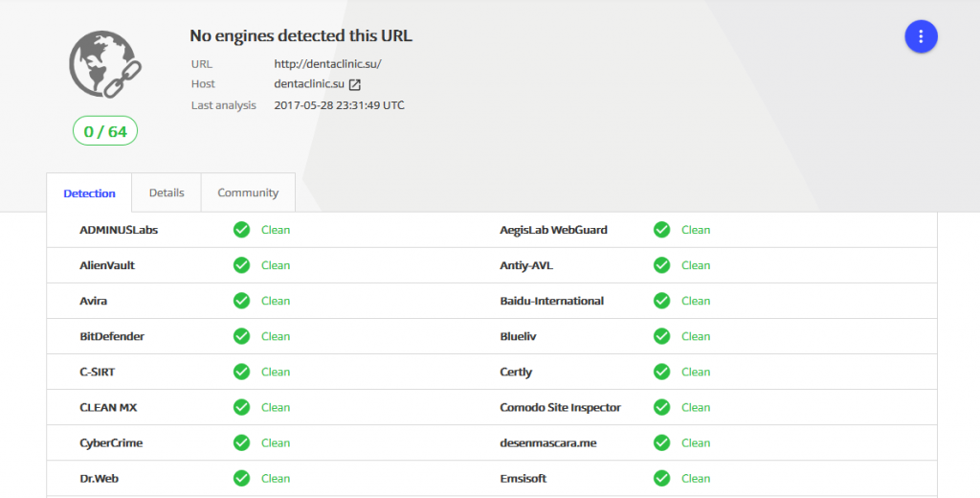The image size is (980, 498).
Task: Click the green checkmark next to BitDefender
Action: [x=242, y=336]
